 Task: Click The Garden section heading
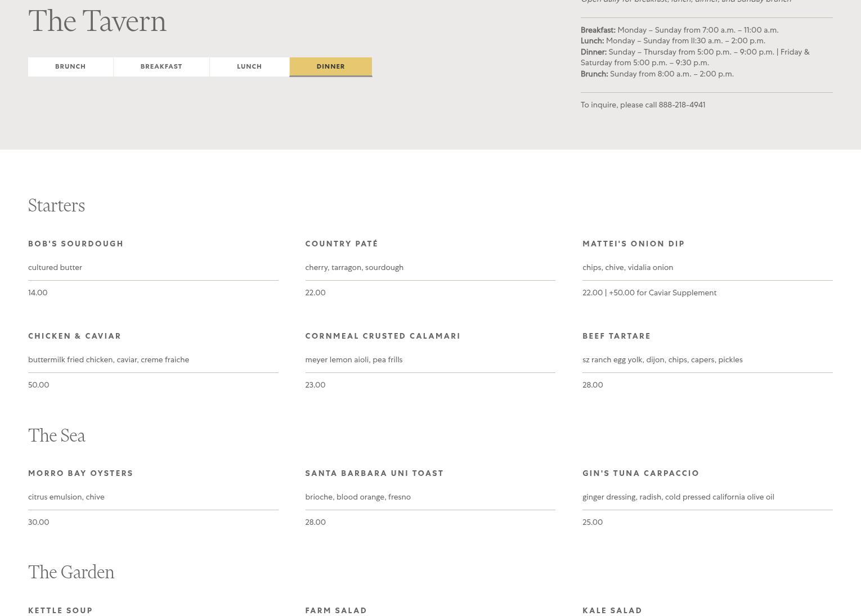pos(71,572)
